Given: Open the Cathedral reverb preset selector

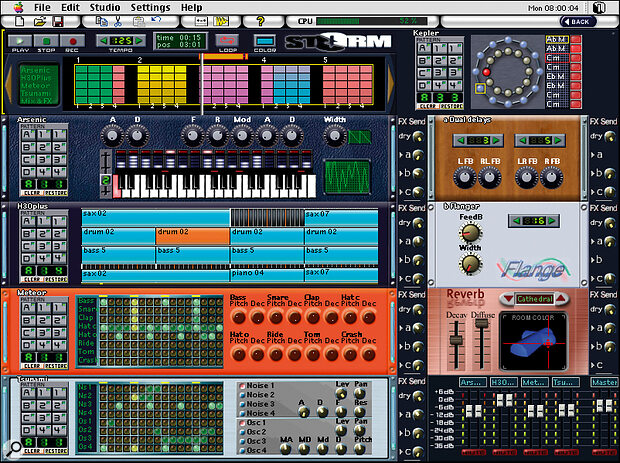Looking at the screenshot, I should pyautogui.click(x=535, y=299).
